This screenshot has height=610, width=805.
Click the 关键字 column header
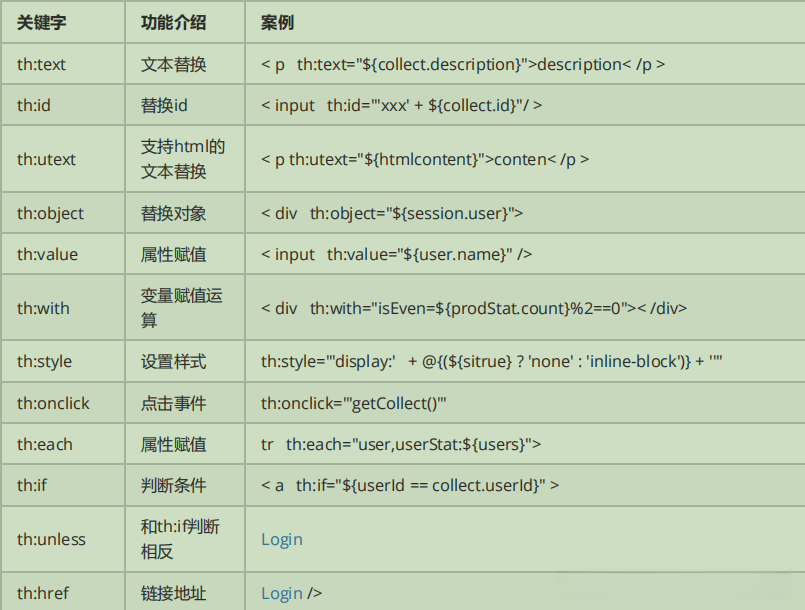pos(39,22)
